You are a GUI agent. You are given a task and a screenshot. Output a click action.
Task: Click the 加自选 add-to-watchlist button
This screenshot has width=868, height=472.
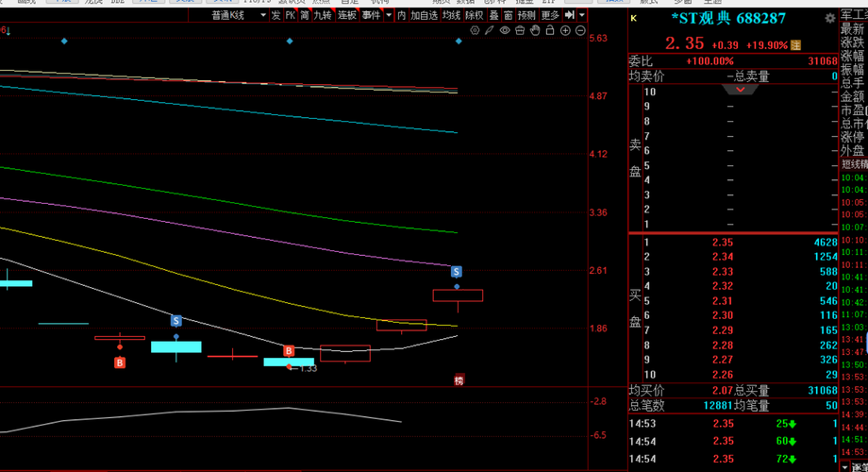coord(425,15)
